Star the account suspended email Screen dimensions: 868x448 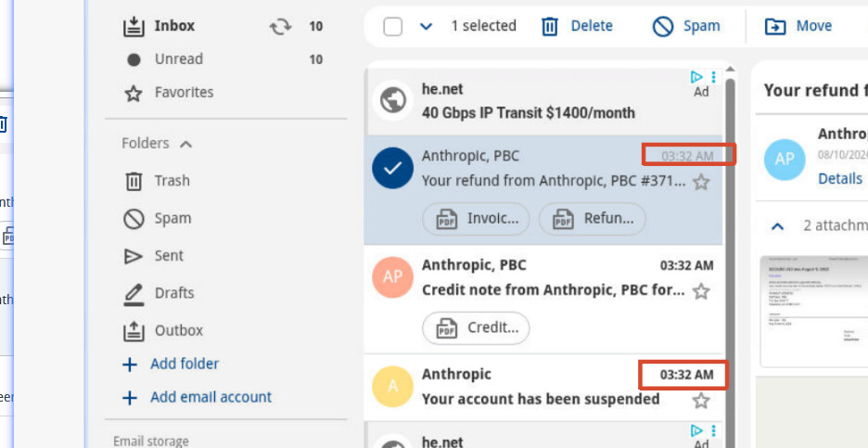pos(701,400)
